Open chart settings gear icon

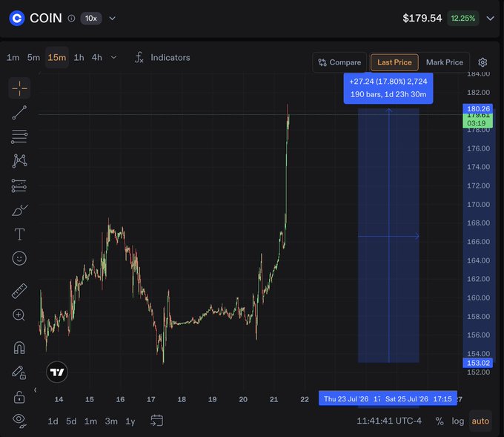tap(483, 62)
